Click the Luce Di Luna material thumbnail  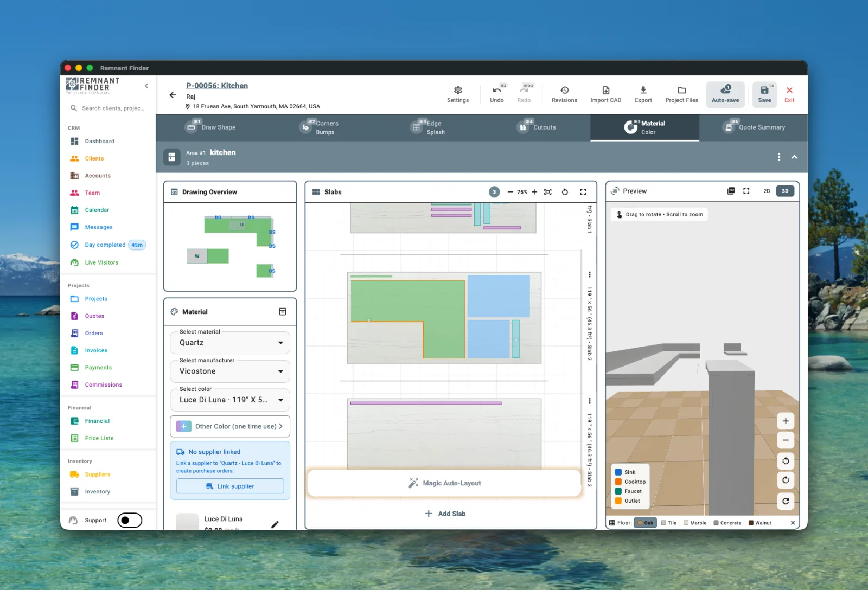pos(187,522)
